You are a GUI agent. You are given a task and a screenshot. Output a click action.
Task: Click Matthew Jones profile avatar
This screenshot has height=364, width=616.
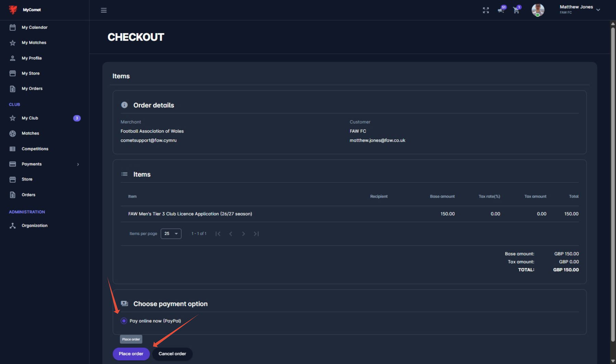tap(538, 10)
